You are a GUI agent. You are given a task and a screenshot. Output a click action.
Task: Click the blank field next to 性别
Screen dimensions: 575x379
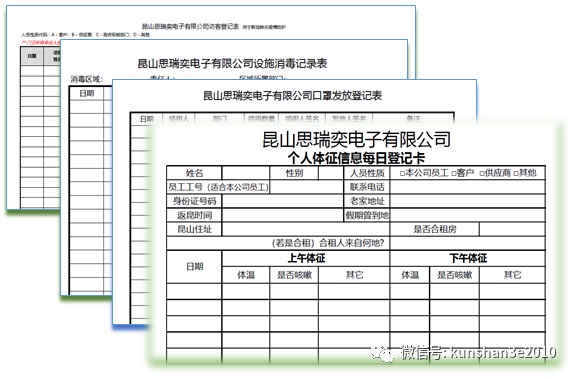tap(331, 173)
